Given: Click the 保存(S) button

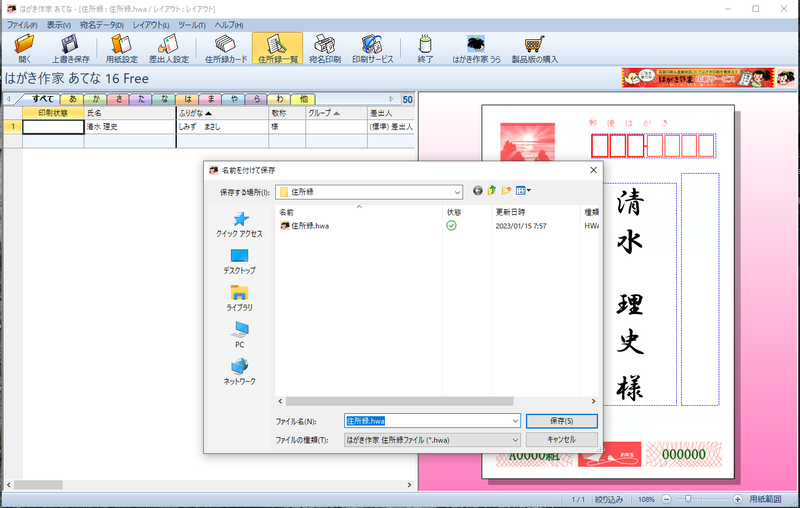Looking at the screenshot, I should [562, 421].
